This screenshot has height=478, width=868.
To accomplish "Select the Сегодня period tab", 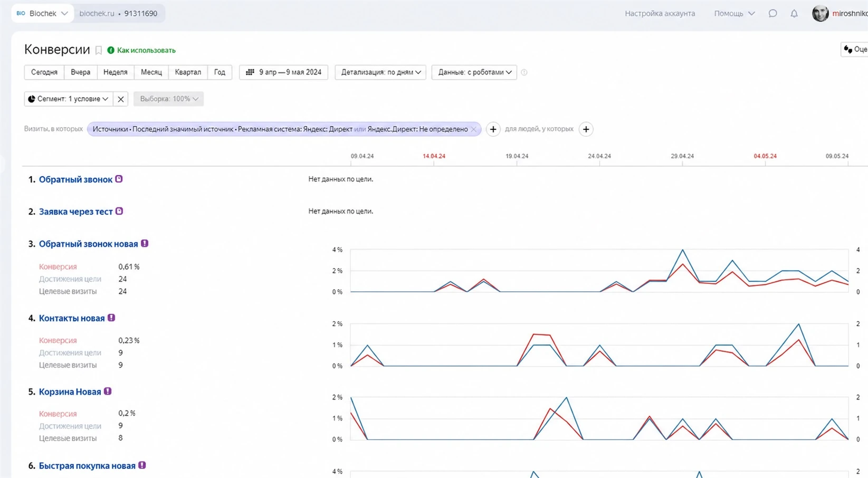I will [x=44, y=72].
